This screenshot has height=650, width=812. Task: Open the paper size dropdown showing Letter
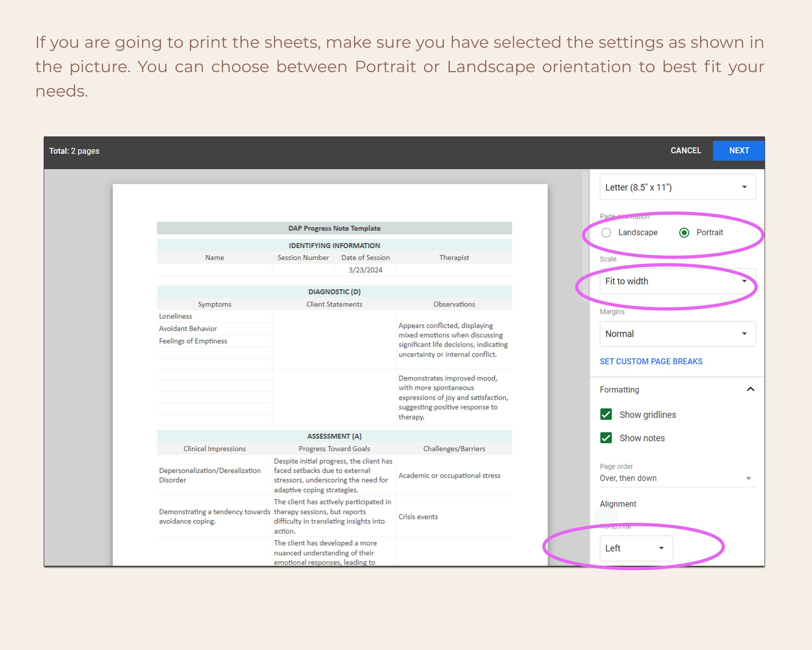coord(677,187)
